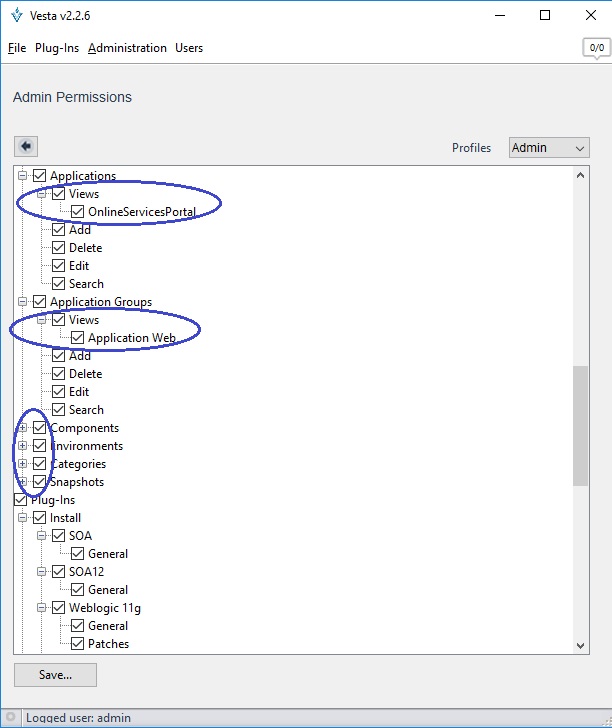Expand the Components tree node
This screenshot has height=728, width=612.
pyautogui.click(x=22, y=428)
